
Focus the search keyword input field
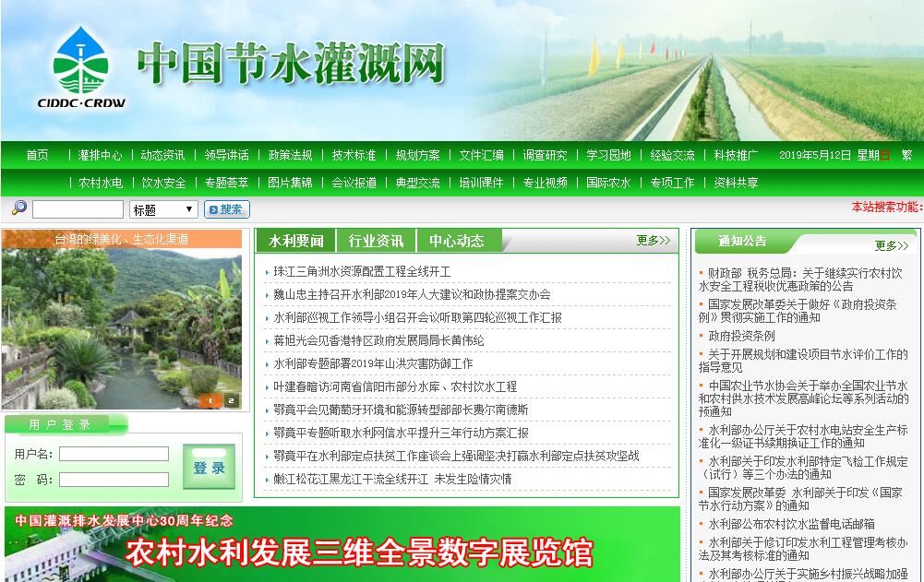[78, 209]
